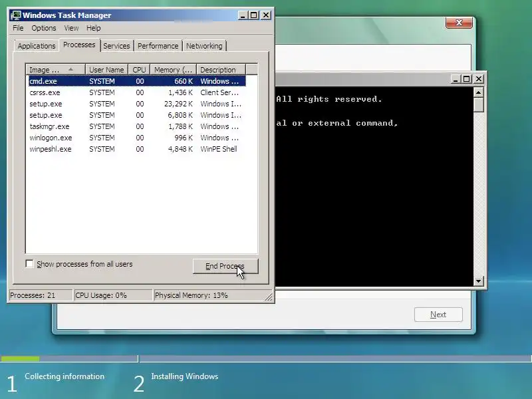This screenshot has height=399, width=532.
Task: Maximize the Task Manager window
Action: (x=254, y=15)
